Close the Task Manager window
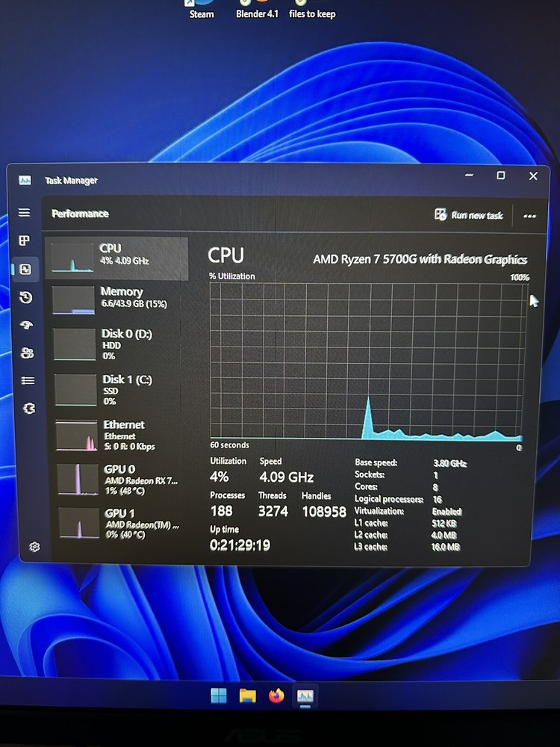 (533, 176)
